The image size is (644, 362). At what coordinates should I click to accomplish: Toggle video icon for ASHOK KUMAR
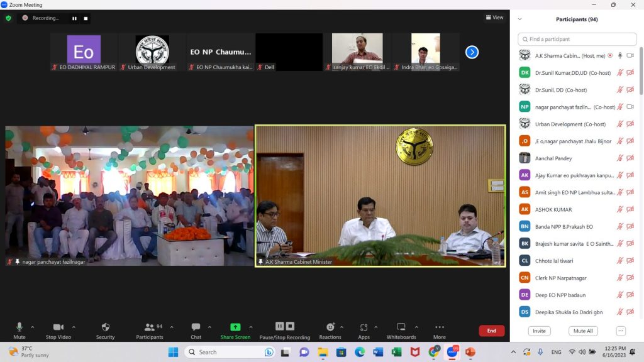[x=630, y=209]
